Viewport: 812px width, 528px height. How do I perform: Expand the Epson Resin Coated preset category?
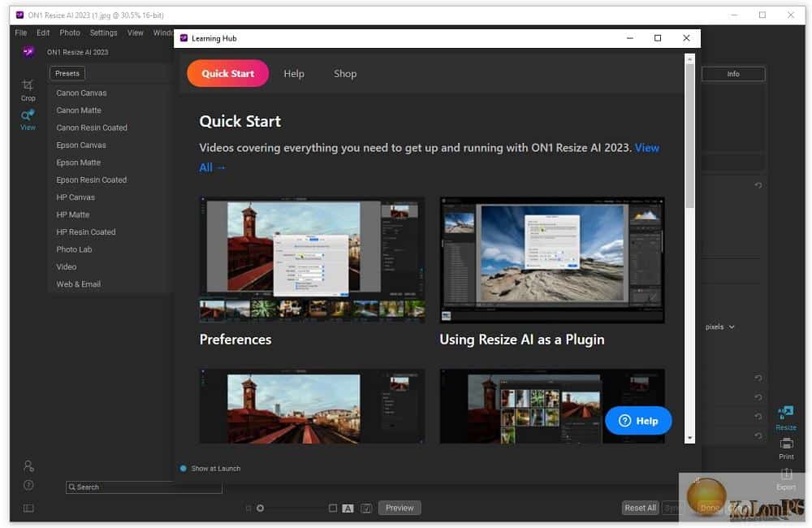click(x=92, y=180)
